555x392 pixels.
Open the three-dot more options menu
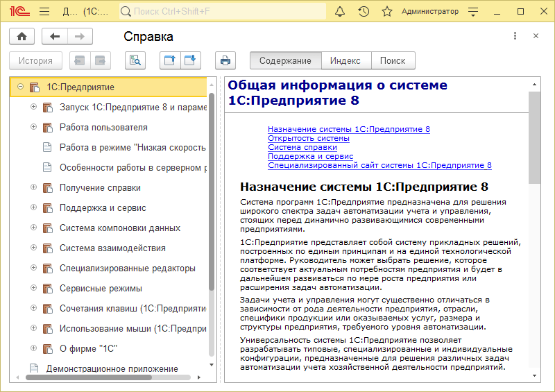coord(515,36)
